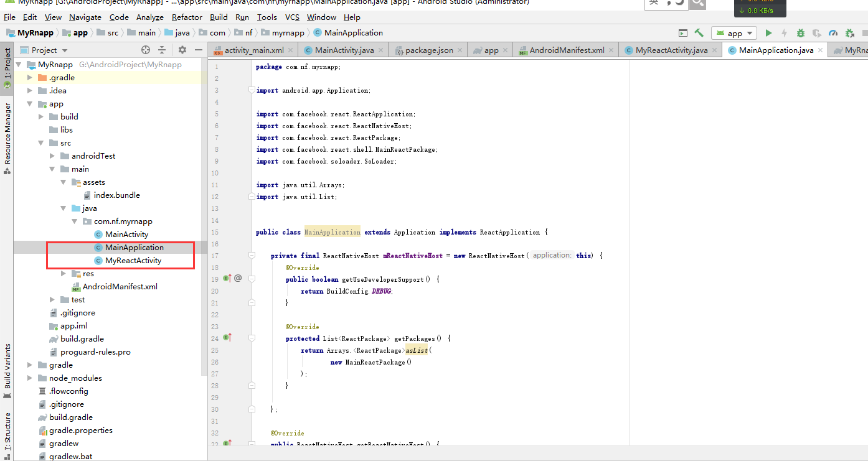
Task: Select index.bundle in the project tree
Action: pyautogui.click(x=116, y=195)
